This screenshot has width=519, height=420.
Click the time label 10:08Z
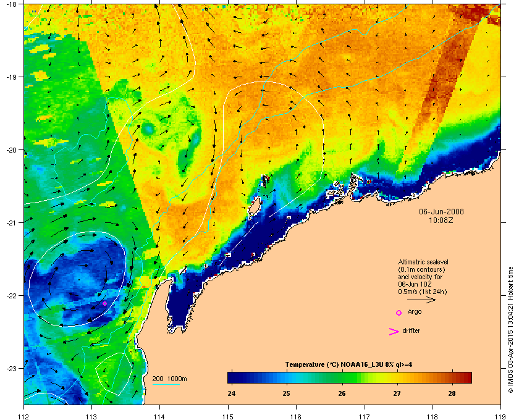pyautogui.click(x=441, y=220)
